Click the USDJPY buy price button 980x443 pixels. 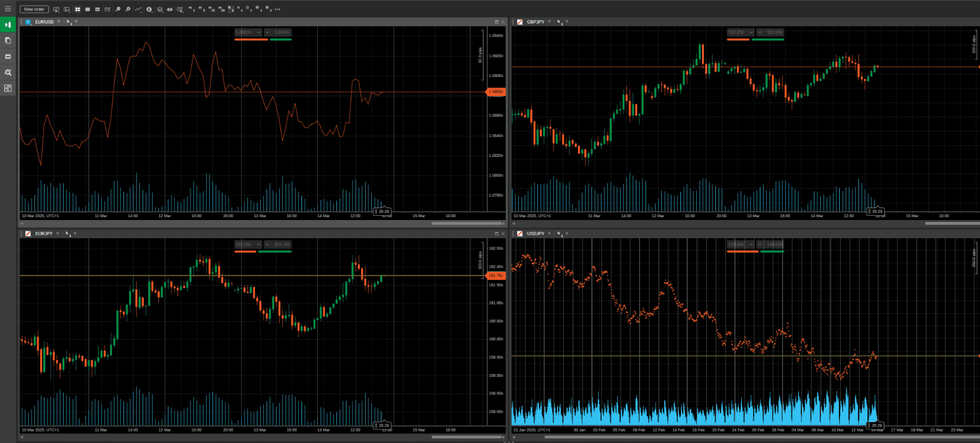point(770,244)
